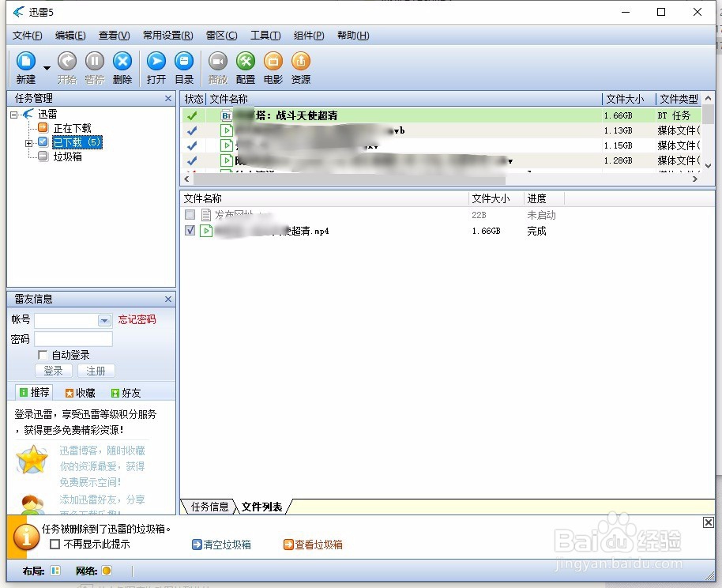
Task: Switch to the 文件列表 tab
Action: pos(261,507)
